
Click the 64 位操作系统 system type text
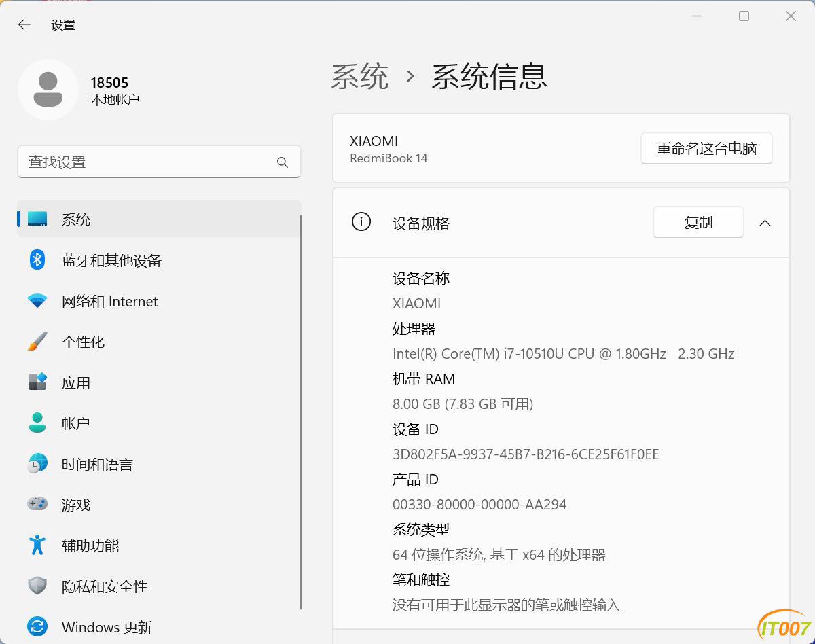click(499, 554)
